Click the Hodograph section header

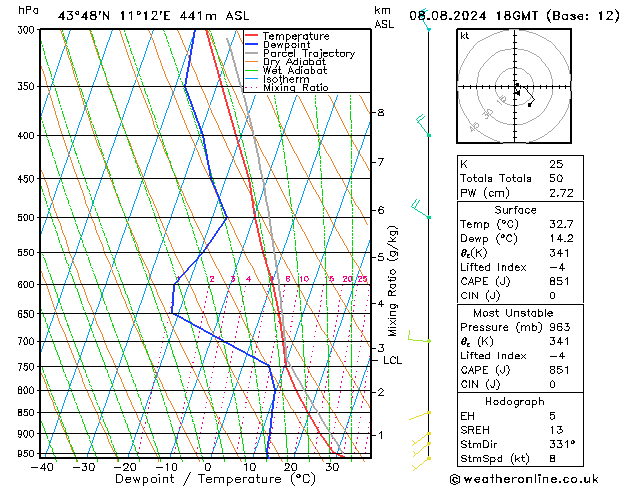515,401
